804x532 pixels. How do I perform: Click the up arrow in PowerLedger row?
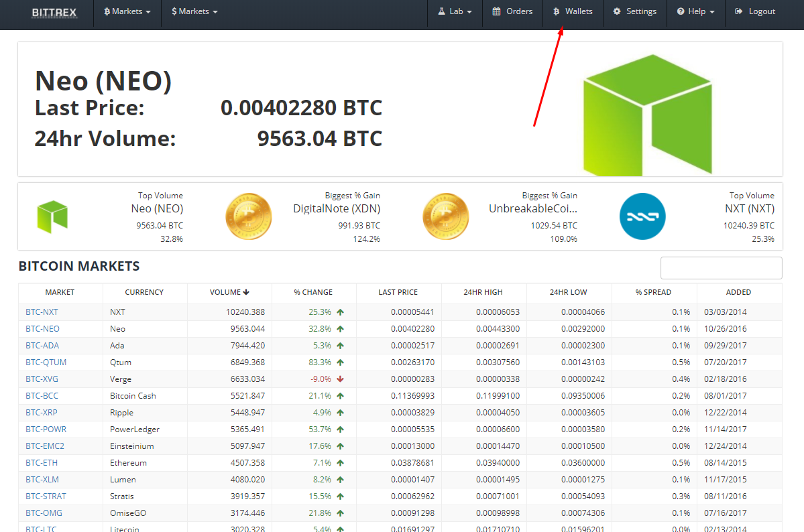[x=340, y=429]
